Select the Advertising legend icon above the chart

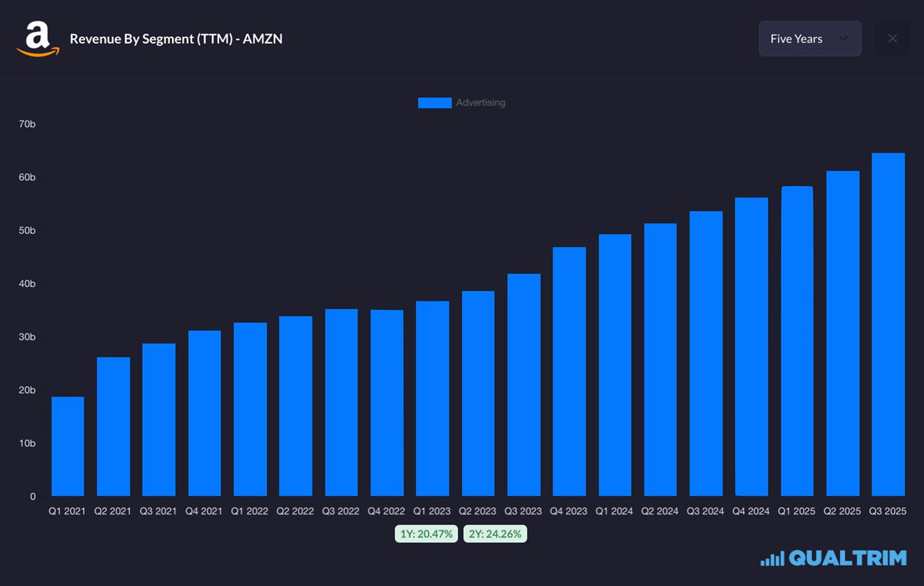pos(434,102)
